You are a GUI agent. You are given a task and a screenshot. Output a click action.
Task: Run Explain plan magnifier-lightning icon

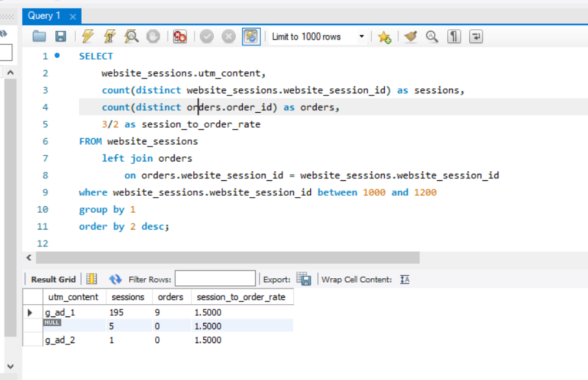coord(131,36)
